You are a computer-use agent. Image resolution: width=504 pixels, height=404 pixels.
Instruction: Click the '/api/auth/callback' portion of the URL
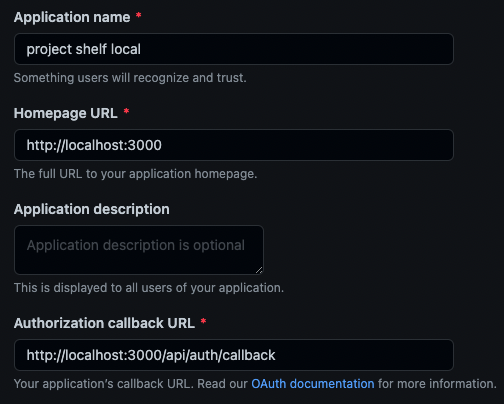tap(219, 355)
